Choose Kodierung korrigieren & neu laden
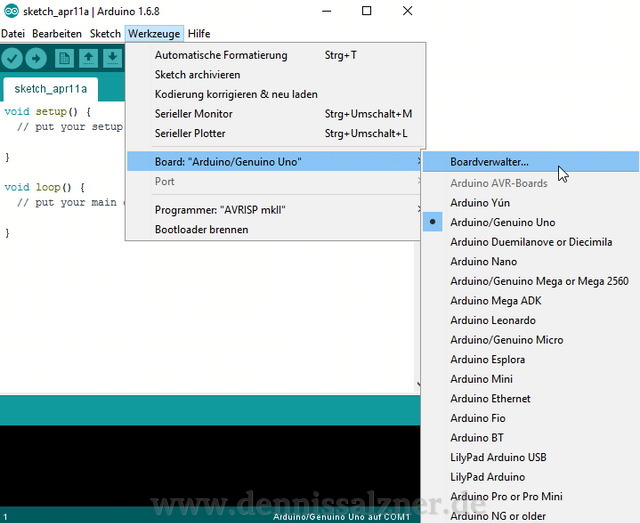 [276, 94]
